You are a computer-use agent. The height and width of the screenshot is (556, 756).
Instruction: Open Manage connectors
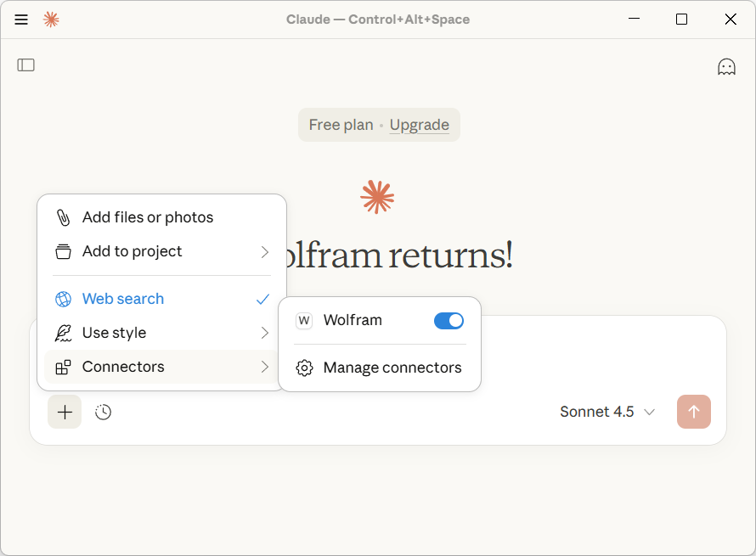(392, 368)
